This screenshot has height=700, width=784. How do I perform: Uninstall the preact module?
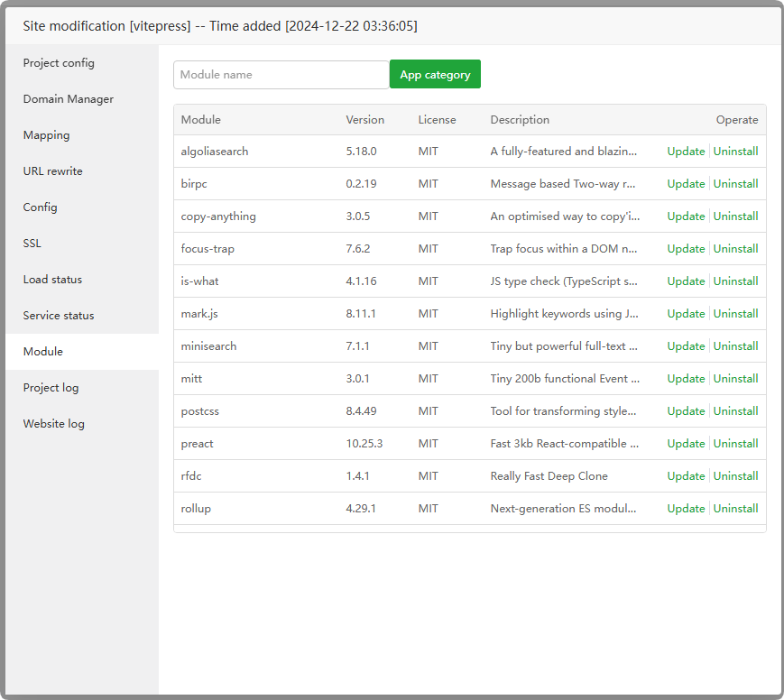pyautogui.click(x=735, y=444)
